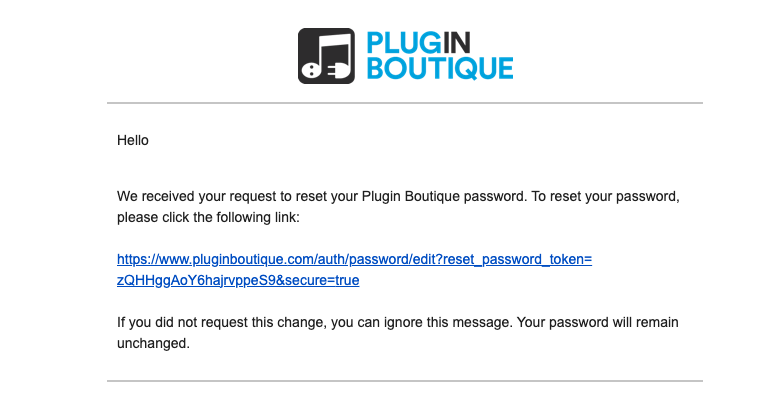This screenshot has width=781, height=410.
Task: Open the password reset link
Action: tap(354, 259)
